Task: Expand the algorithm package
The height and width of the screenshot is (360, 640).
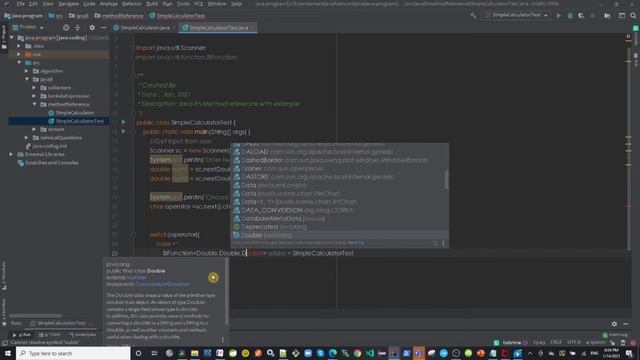Action: tap(27, 71)
